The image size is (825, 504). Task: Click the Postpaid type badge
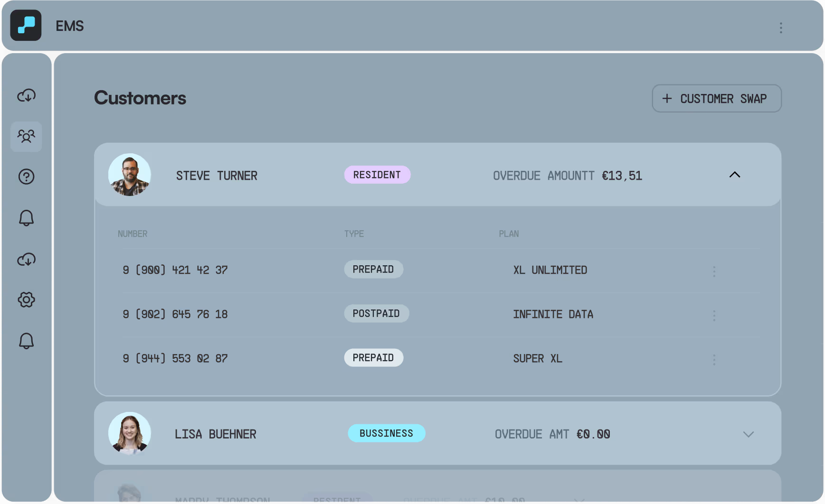376,314
